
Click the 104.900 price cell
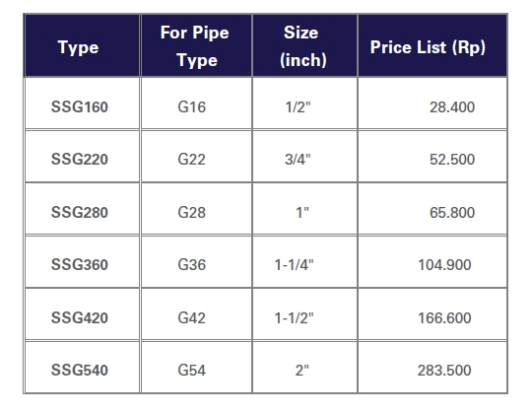pyautogui.click(x=432, y=261)
